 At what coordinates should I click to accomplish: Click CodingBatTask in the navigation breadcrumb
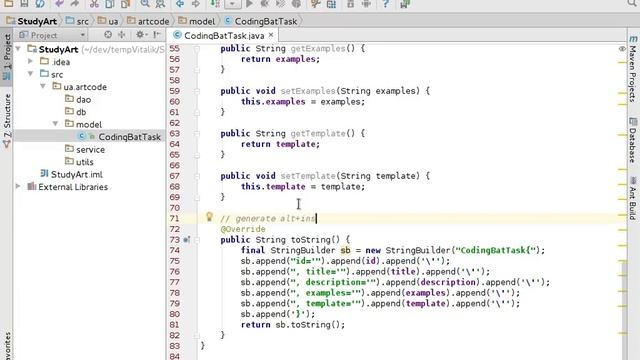point(260,21)
